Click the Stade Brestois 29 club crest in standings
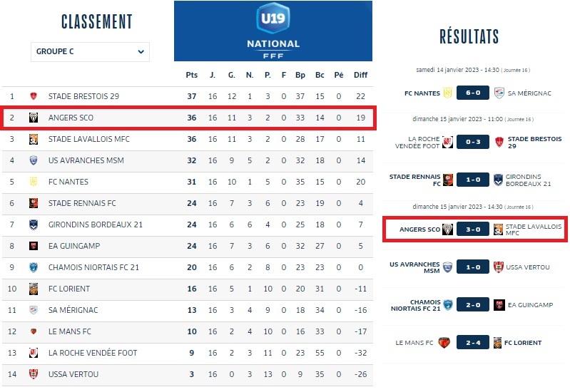The image size is (570, 392). coord(34,96)
